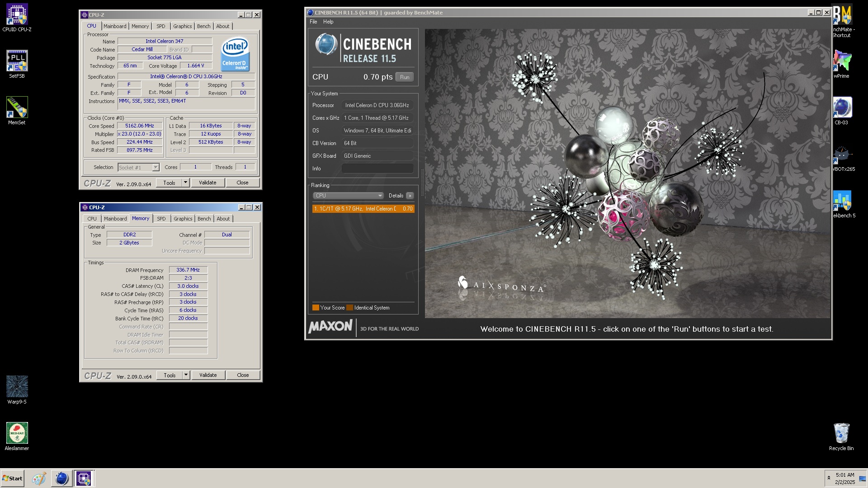This screenshot has width=868, height=488.
Task: Click Tools button in upper CPU-Z window
Action: [x=170, y=183]
